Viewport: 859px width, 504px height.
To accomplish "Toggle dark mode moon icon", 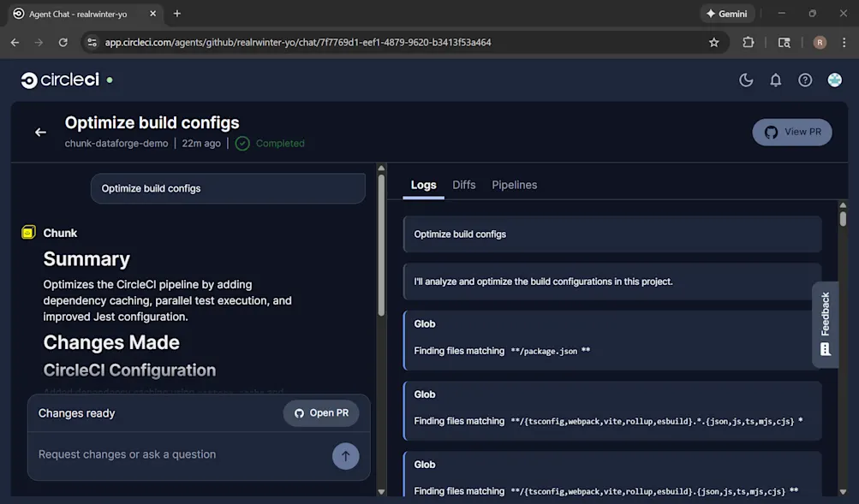I will pos(746,80).
